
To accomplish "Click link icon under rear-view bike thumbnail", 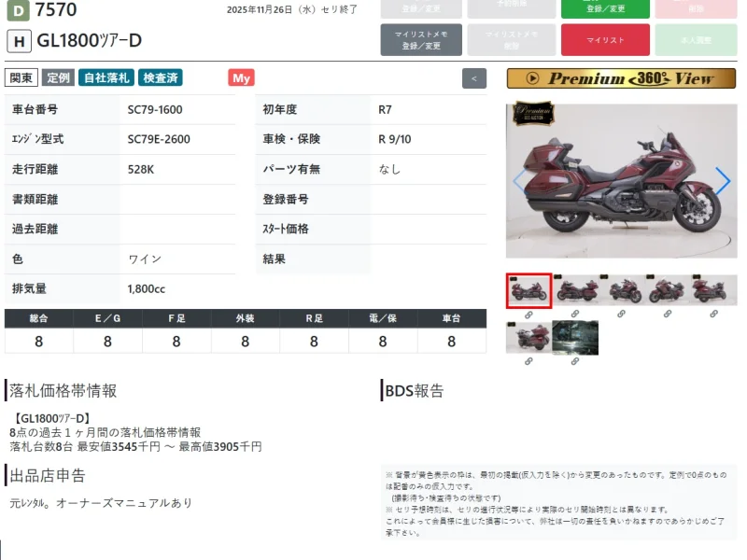I will 529,361.
